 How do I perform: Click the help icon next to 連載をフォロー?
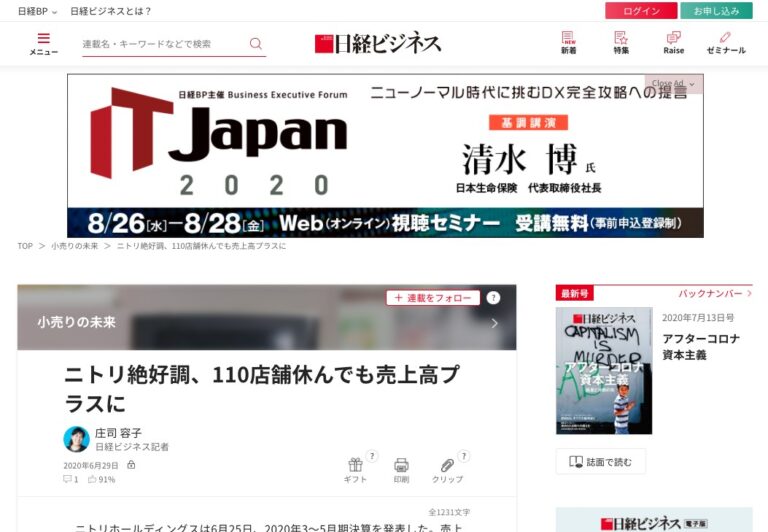[493, 297]
